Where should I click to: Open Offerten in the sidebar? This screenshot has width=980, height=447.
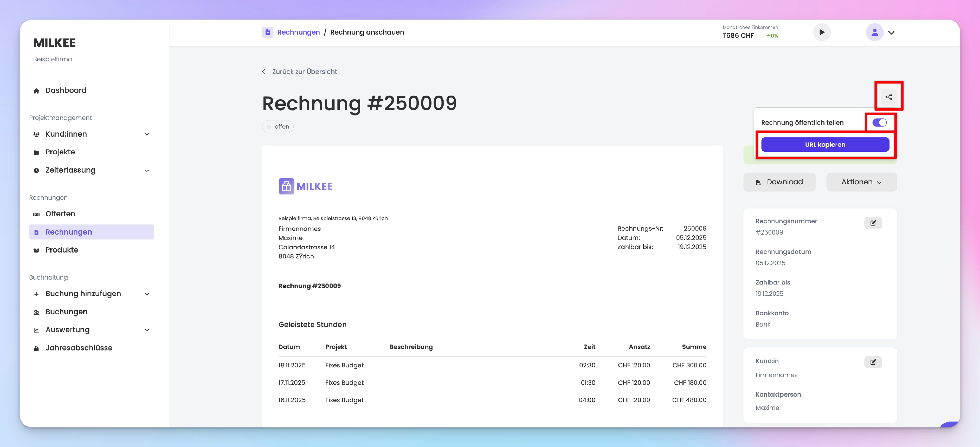(60, 214)
